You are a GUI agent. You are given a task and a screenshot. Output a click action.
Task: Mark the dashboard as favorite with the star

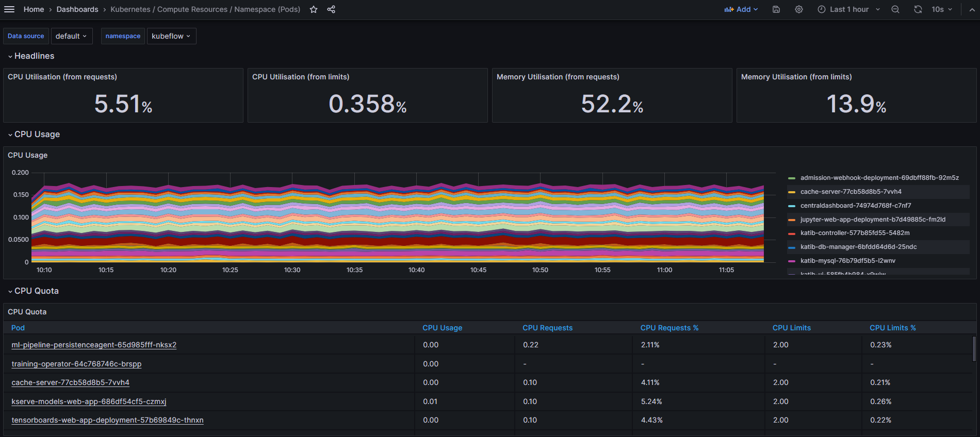coord(314,9)
